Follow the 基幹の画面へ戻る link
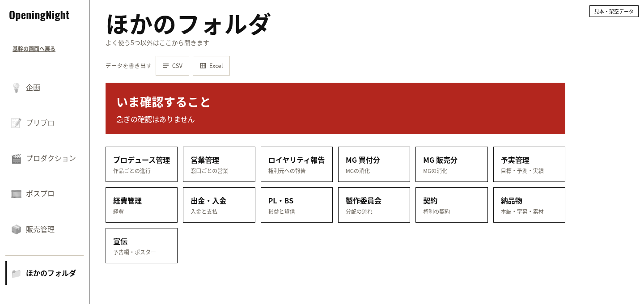The height and width of the screenshot is (304, 644). click(34, 49)
